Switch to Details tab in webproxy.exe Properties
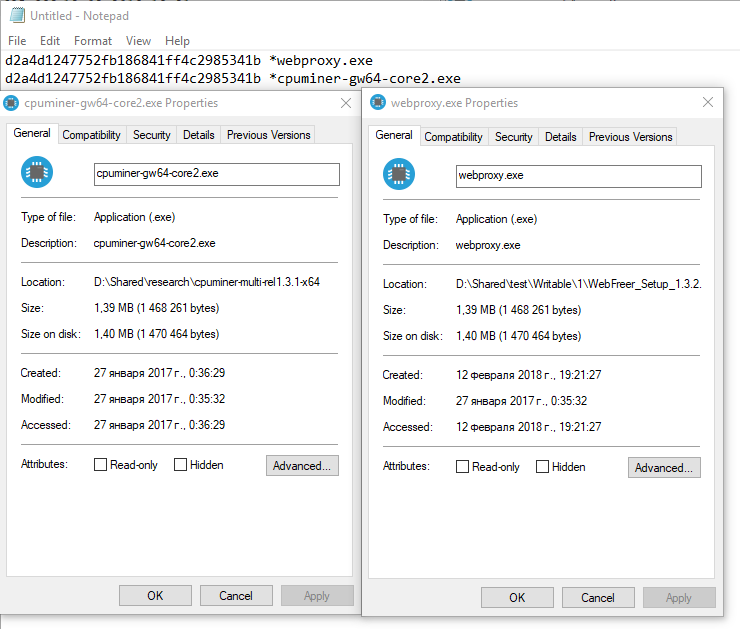Image resolution: width=740 pixels, height=629 pixels. point(561,137)
